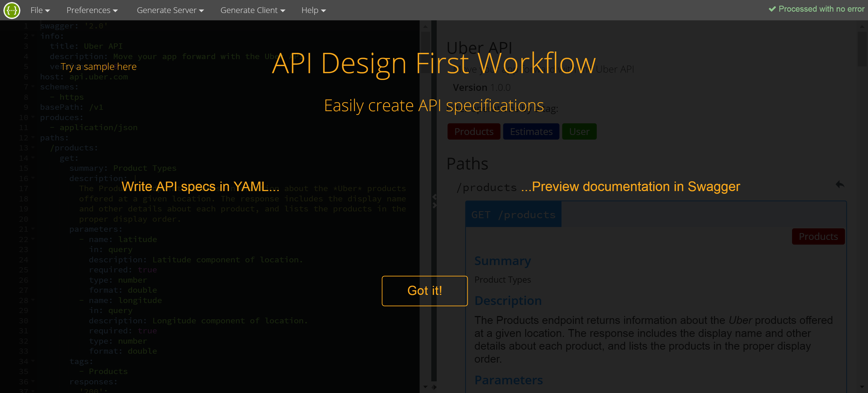Screen dimensions: 868x393
Task: Collapse the parameters fold arrow at line 21
Action: coord(33,229)
